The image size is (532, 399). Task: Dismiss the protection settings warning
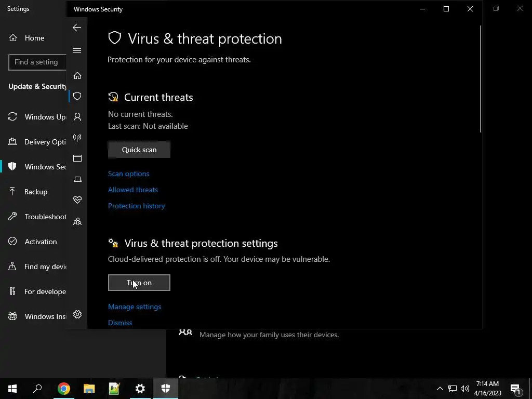pyautogui.click(x=120, y=323)
